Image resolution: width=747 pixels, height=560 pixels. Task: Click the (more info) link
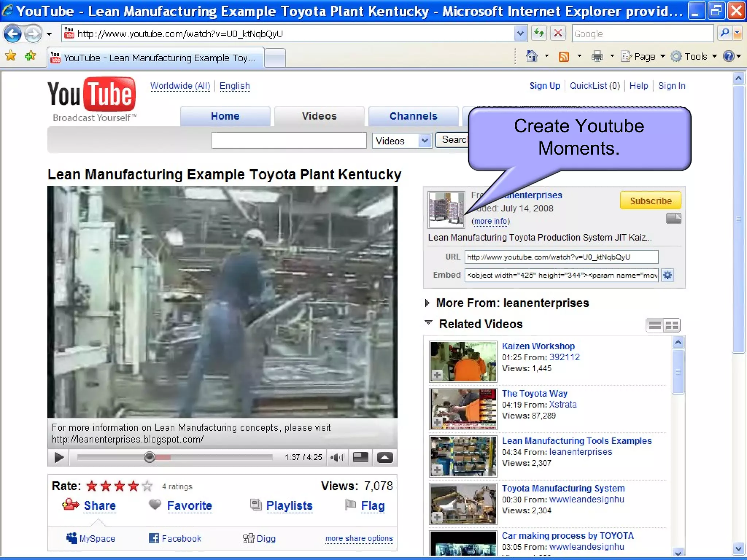click(491, 221)
